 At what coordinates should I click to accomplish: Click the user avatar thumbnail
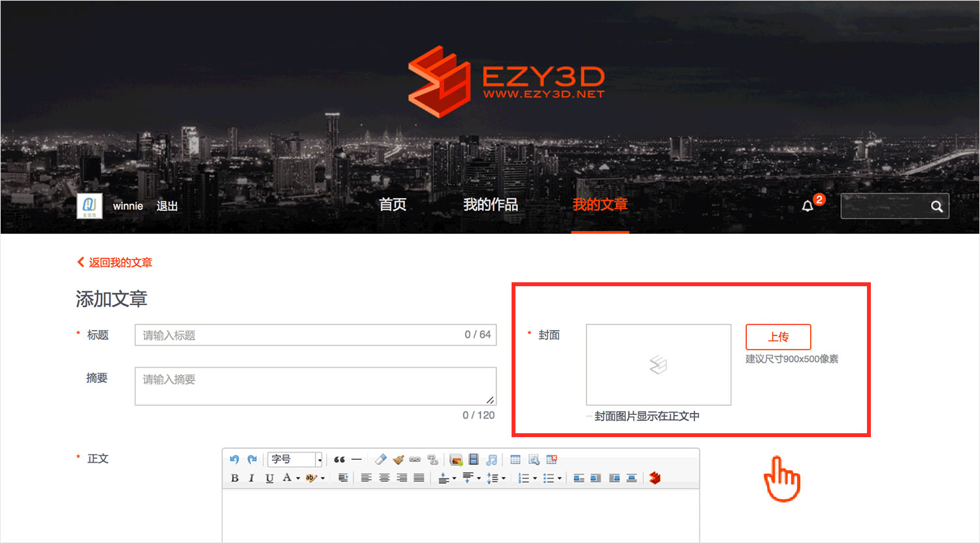click(x=90, y=206)
